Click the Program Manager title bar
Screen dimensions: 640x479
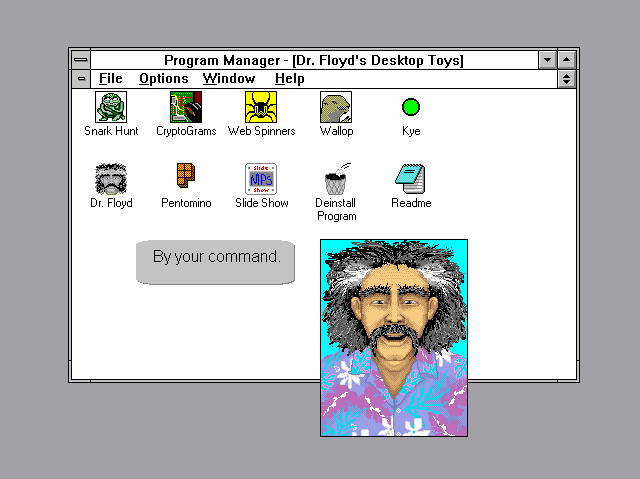click(314, 60)
